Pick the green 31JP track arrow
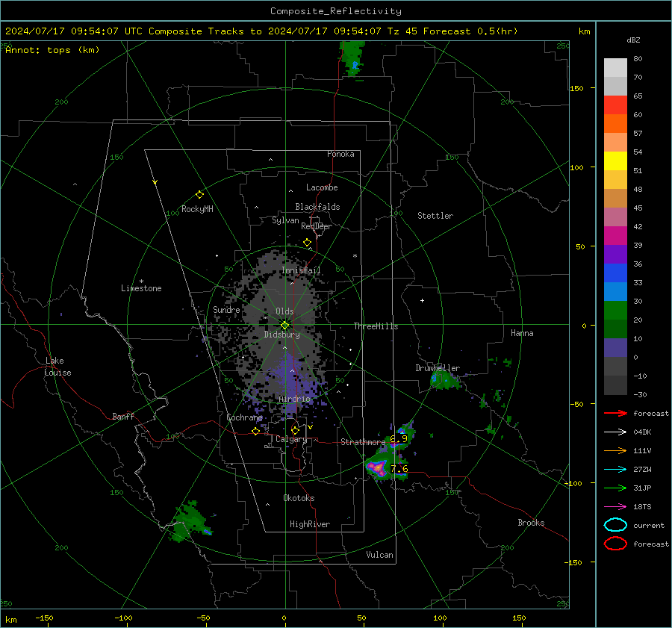The image size is (672, 628). pos(615,488)
